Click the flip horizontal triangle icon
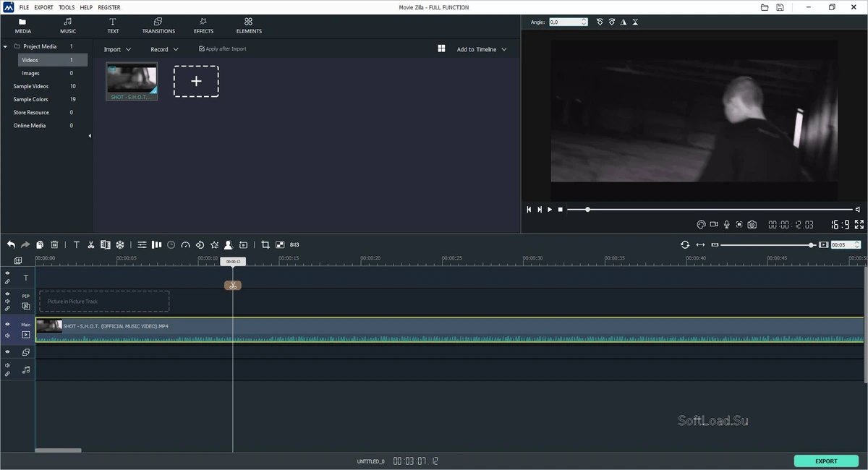Image resolution: width=868 pixels, height=470 pixels. (623, 22)
